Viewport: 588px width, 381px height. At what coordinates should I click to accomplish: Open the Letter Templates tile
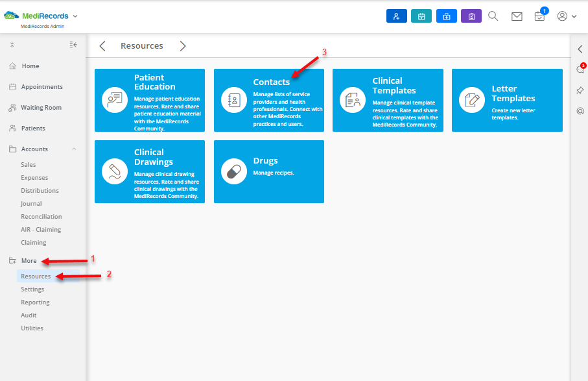pyautogui.click(x=507, y=100)
